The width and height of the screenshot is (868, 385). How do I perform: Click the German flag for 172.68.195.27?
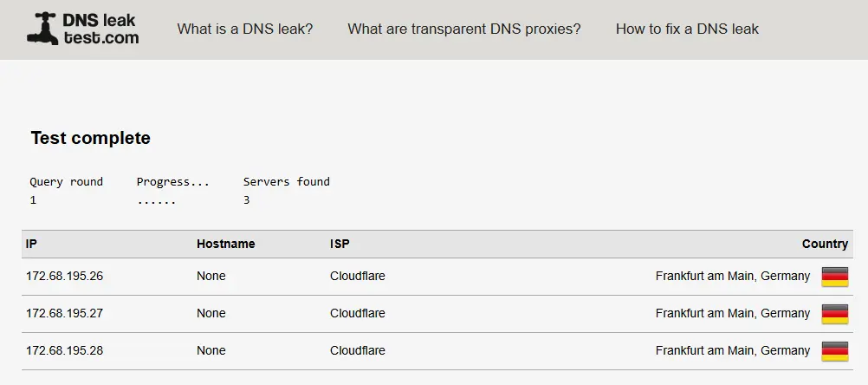point(835,314)
